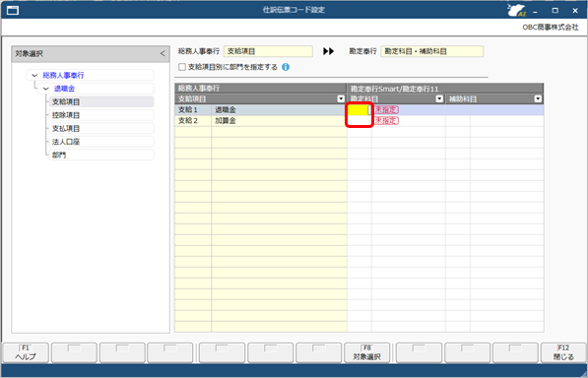Select 支払項目 in the tree
Viewport: 588px width, 378px height.
101,129
